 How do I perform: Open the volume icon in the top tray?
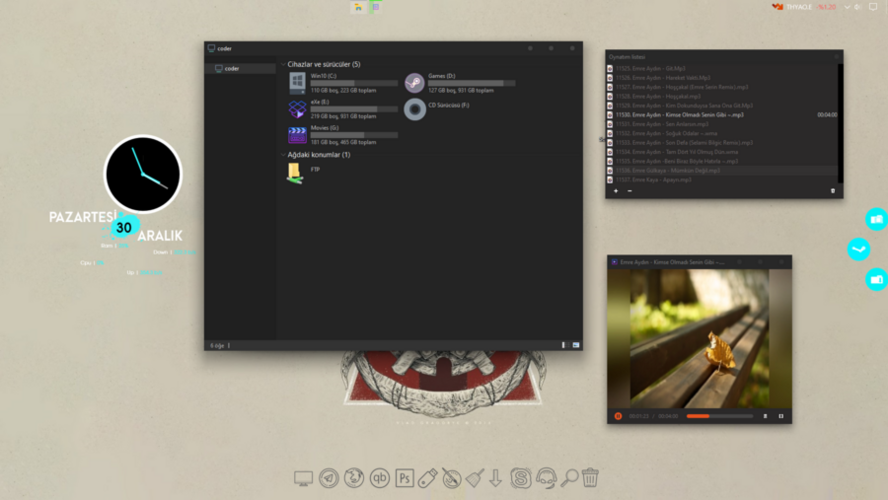tap(858, 7)
